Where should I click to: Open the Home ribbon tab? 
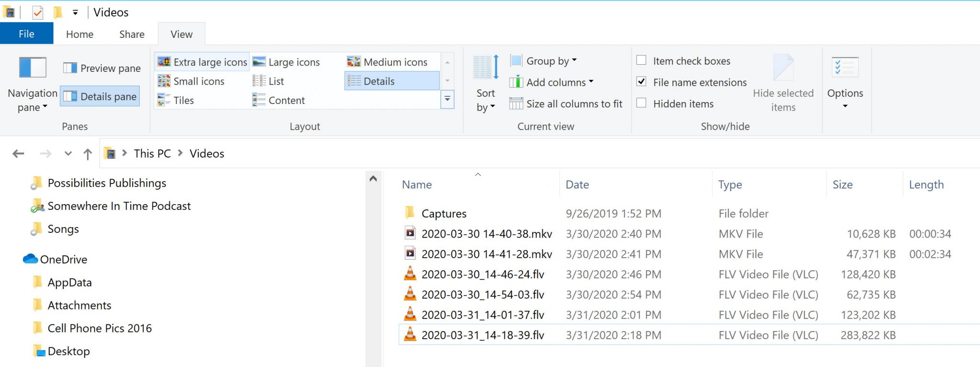pos(79,34)
